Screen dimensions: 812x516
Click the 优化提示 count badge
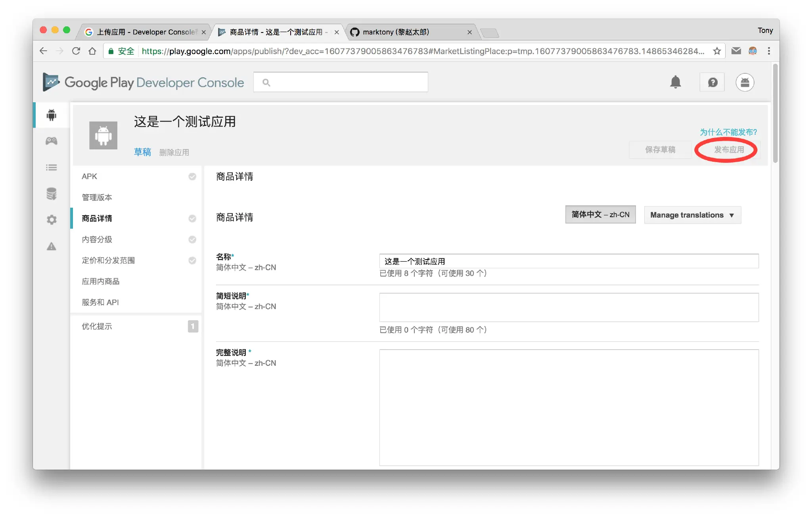[x=193, y=326]
